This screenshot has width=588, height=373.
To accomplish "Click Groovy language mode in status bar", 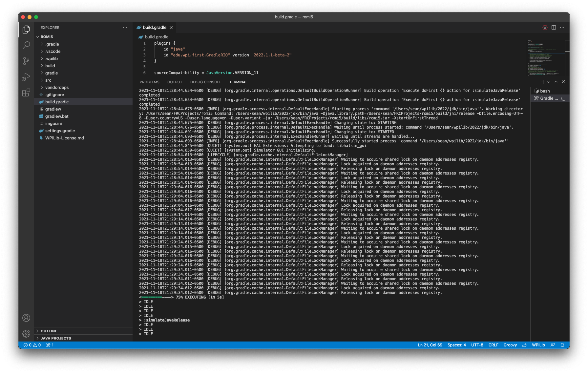I will point(510,345).
